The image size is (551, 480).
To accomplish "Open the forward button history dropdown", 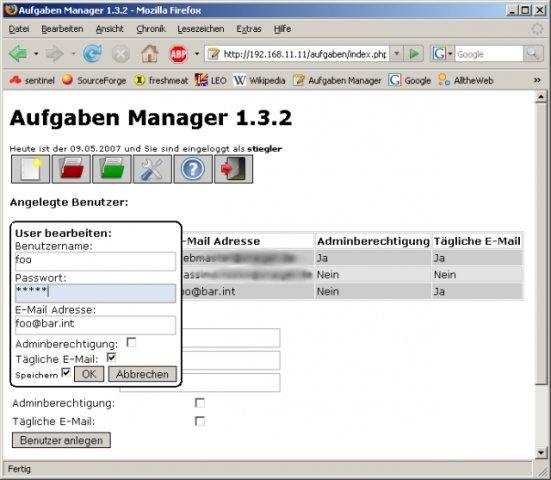I will (73, 54).
